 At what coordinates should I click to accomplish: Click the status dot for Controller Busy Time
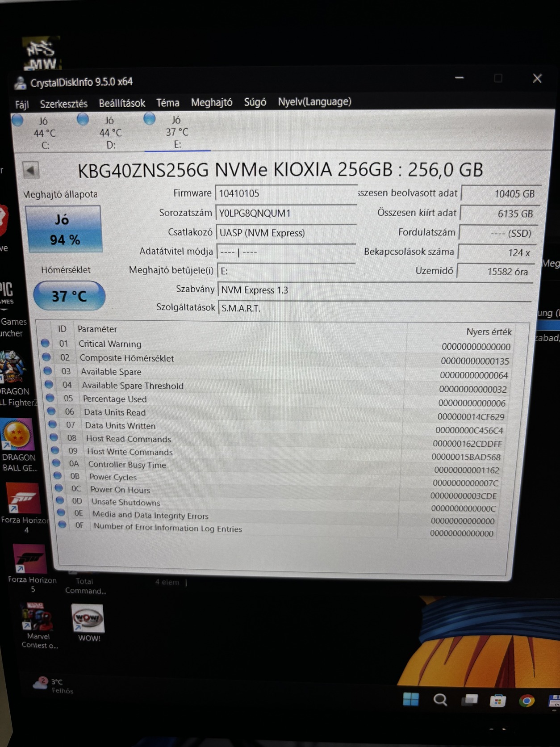point(57,463)
